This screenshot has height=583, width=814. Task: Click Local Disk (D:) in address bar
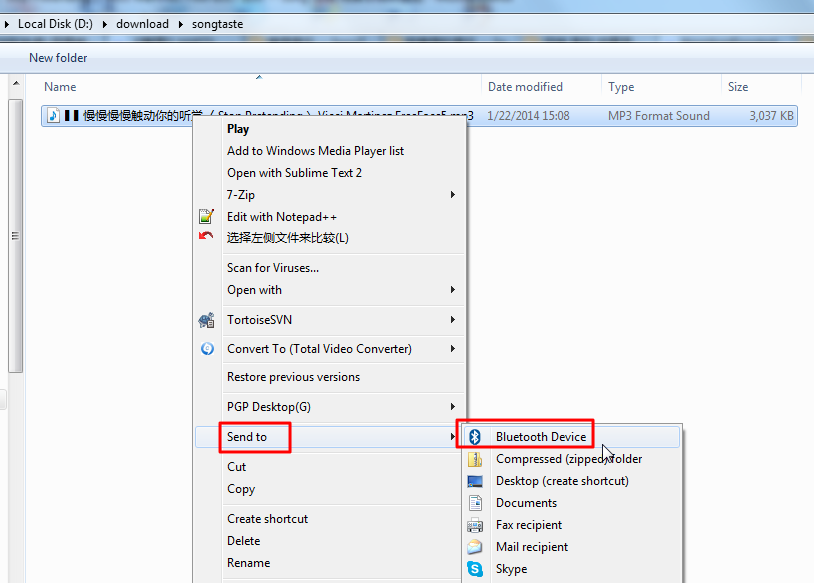(x=55, y=24)
